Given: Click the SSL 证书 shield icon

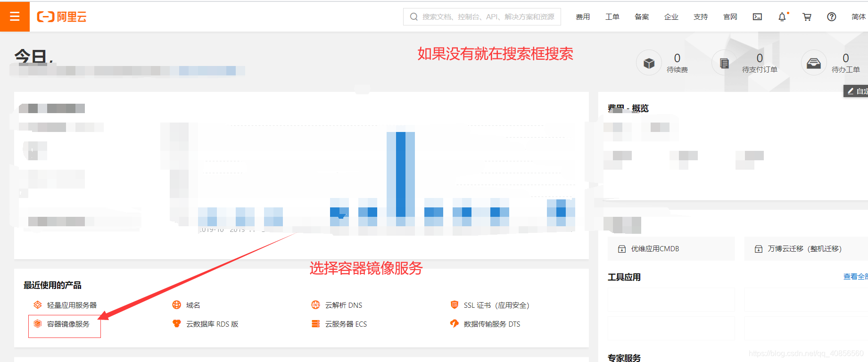Looking at the screenshot, I should click(455, 305).
